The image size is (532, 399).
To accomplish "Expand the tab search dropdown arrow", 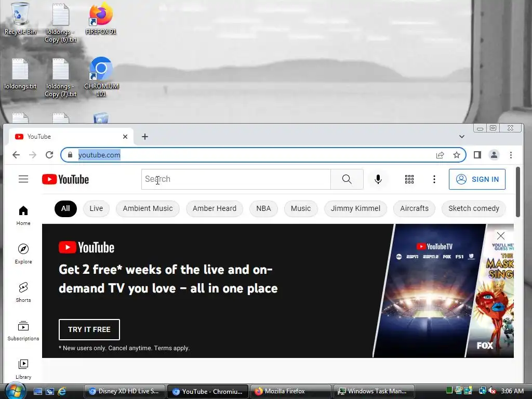I will tap(462, 137).
